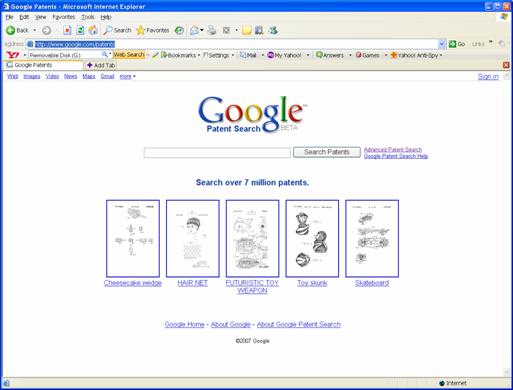The width and height of the screenshot is (513, 390).
Task: Open the Help menu
Action: click(106, 17)
